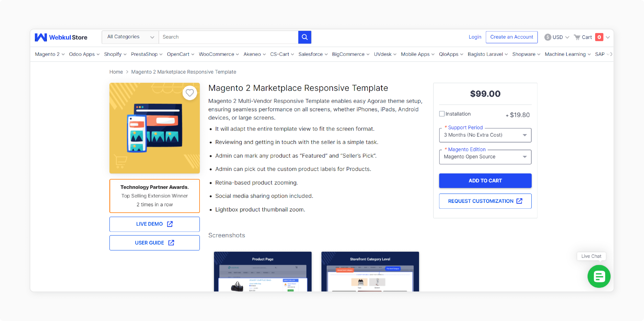This screenshot has height=321, width=644.
Task: Expand the Shopify menu
Action: [115, 54]
